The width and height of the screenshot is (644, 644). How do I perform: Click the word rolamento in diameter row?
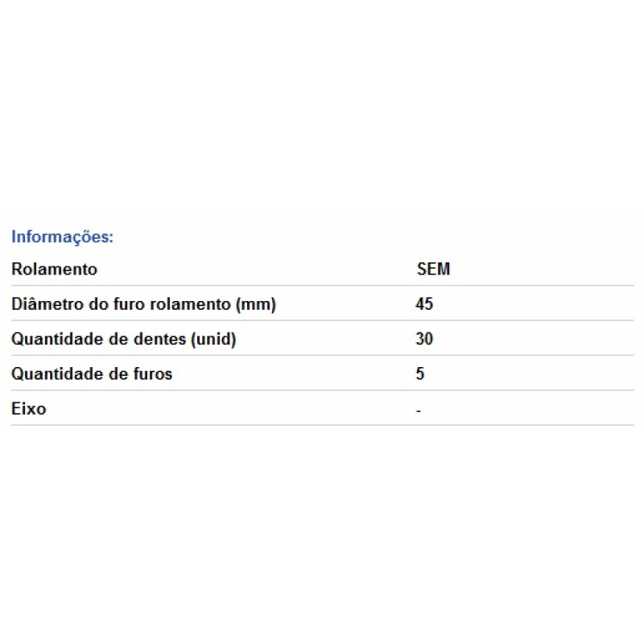(190, 304)
